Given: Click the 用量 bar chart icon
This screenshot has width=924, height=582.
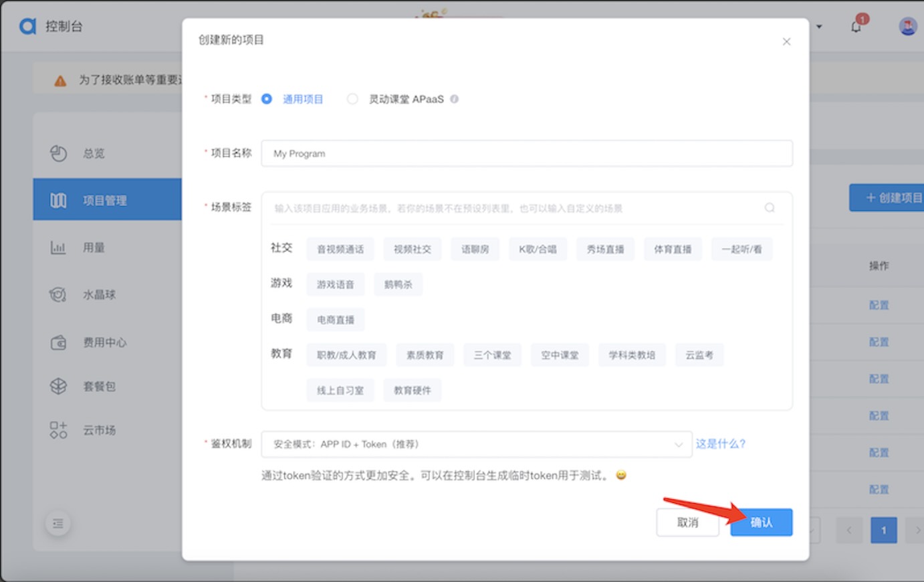Looking at the screenshot, I should pyautogui.click(x=58, y=248).
